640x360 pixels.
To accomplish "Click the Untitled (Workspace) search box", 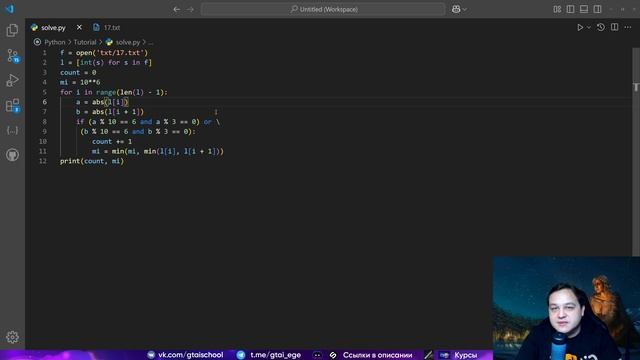I will point(323,9).
